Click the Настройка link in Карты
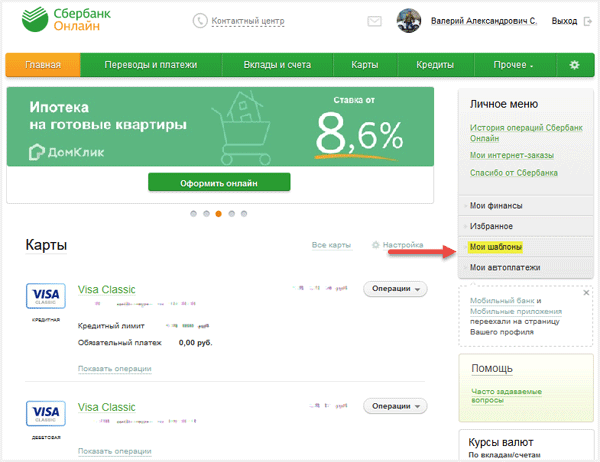Screen dimensions: 600x462 tap(403, 245)
